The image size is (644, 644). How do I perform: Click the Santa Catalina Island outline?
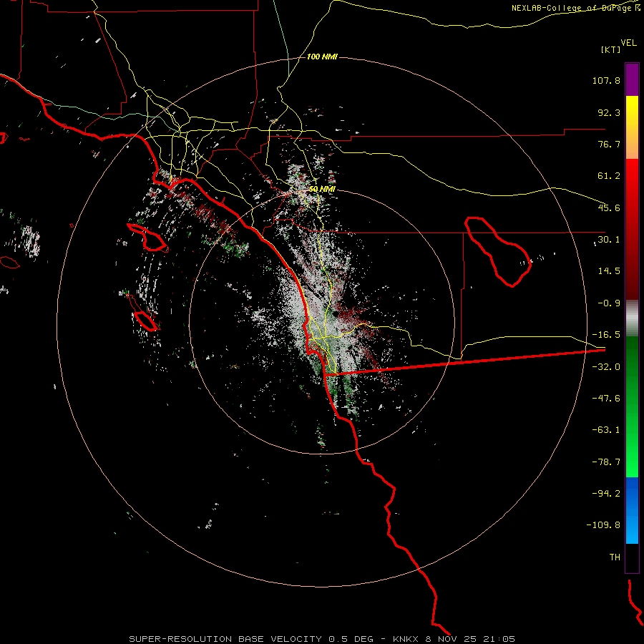(x=148, y=238)
